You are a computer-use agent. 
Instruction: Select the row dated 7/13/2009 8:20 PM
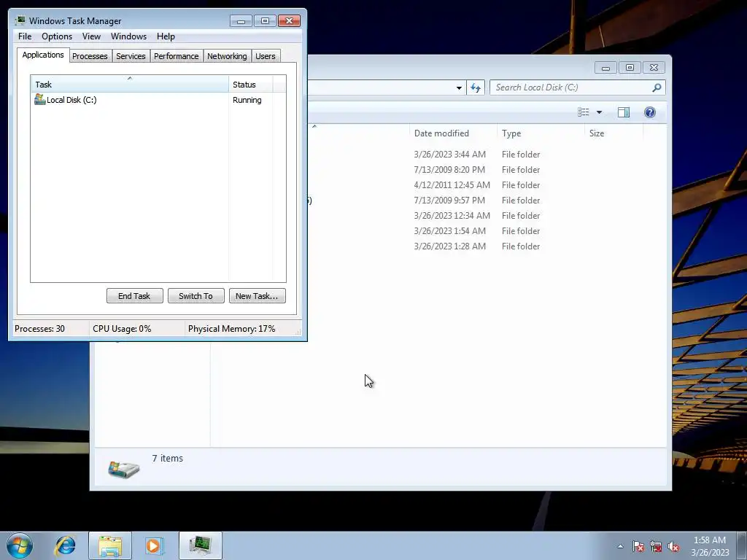click(476, 169)
